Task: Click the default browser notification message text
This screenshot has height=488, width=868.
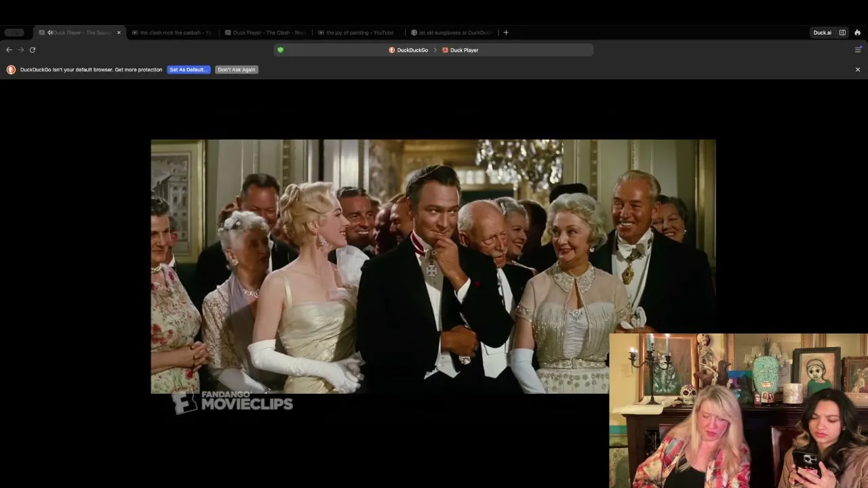Action: pos(91,70)
